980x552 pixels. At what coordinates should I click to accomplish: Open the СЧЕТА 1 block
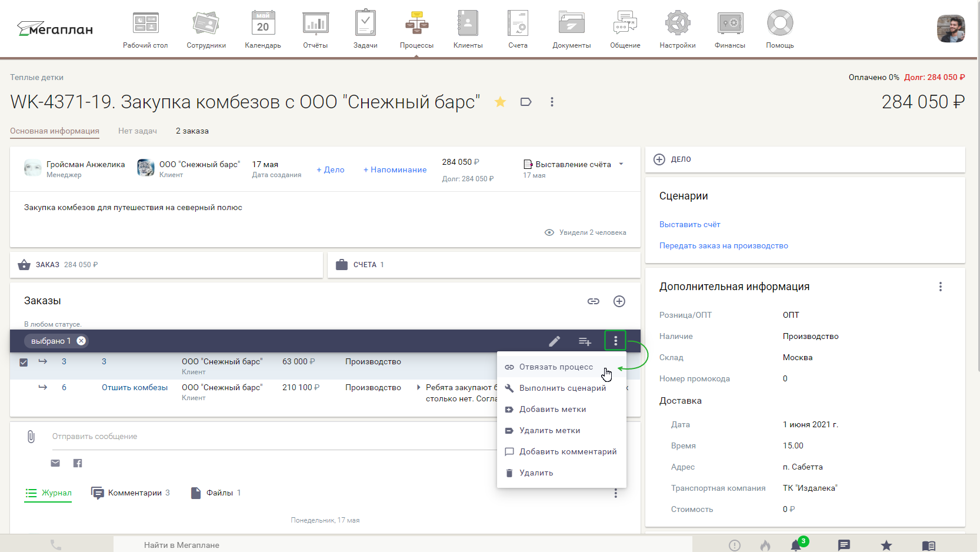click(x=484, y=265)
